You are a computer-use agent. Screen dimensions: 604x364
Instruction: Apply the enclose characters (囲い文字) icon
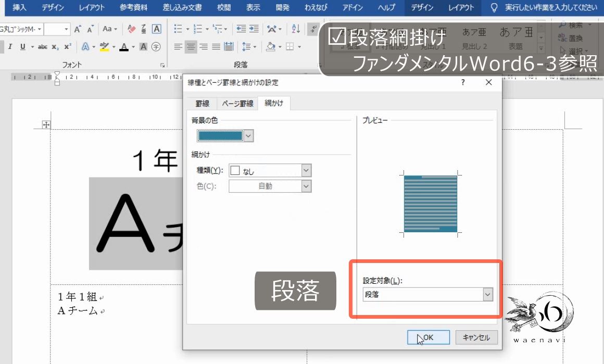pyautogui.click(x=155, y=47)
